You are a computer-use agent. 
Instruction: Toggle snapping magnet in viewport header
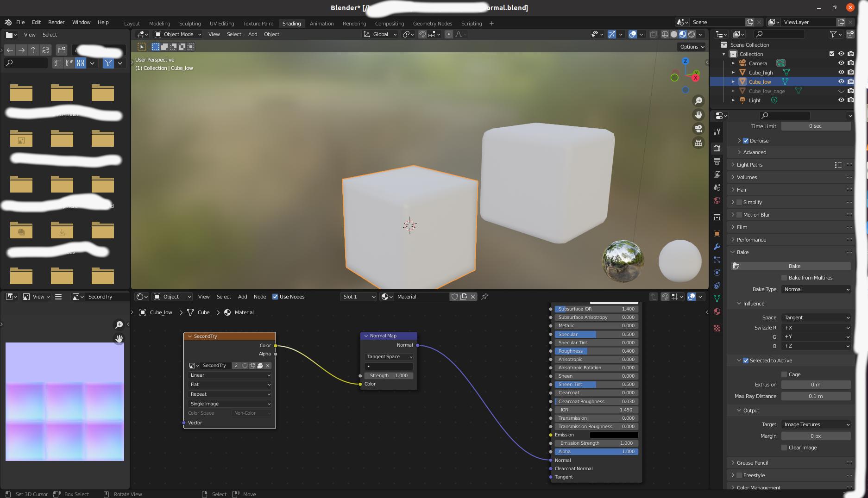[x=422, y=34]
